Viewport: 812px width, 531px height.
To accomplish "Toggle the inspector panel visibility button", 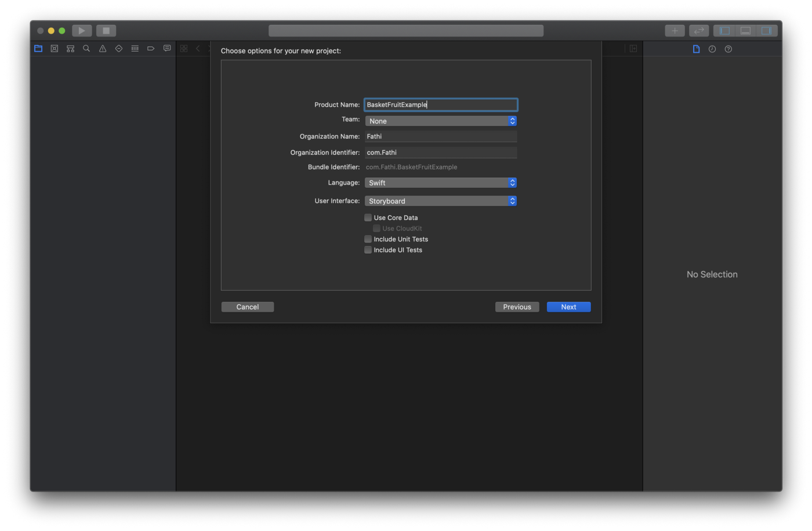I will tap(767, 30).
